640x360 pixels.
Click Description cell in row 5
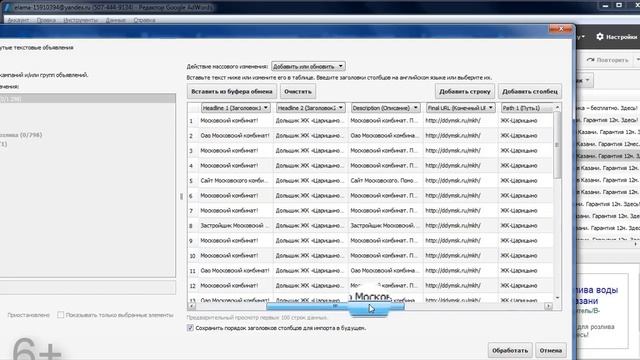pos(385,180)
